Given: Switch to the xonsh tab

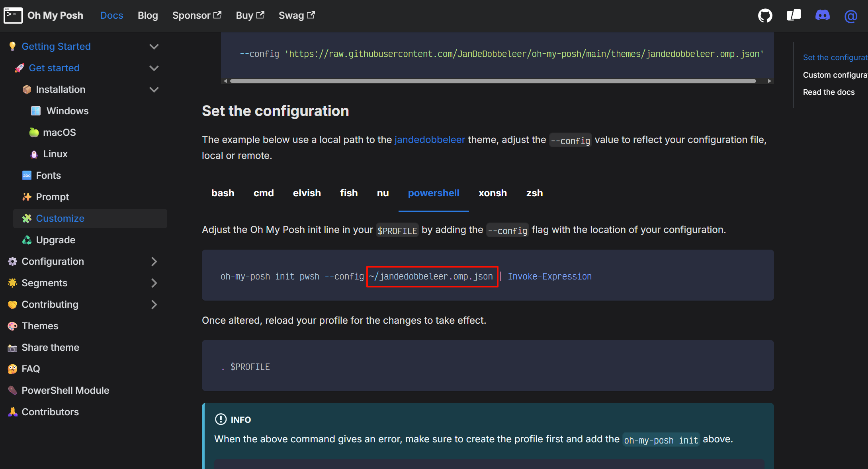Looking at the screenshot, I should [493, 193].
